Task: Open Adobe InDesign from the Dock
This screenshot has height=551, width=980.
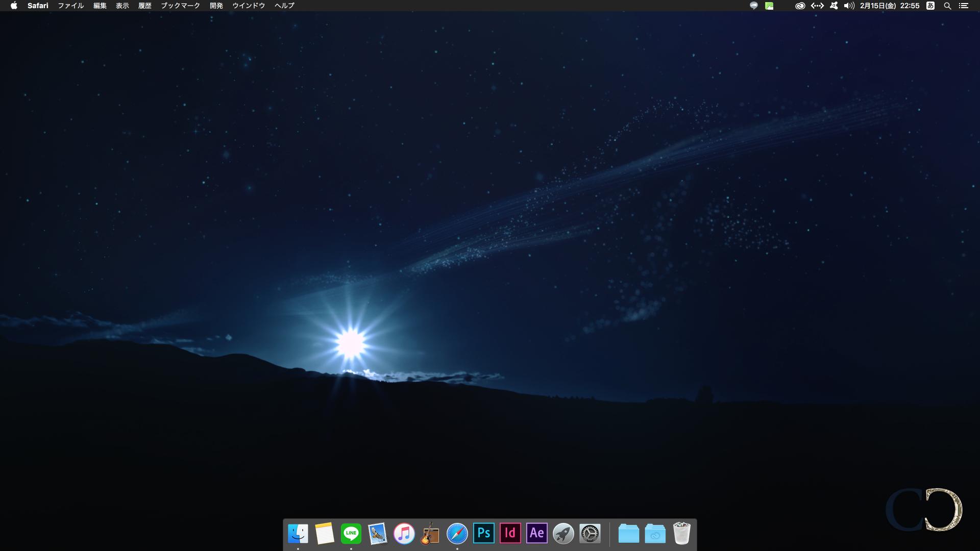Action: 510,533
